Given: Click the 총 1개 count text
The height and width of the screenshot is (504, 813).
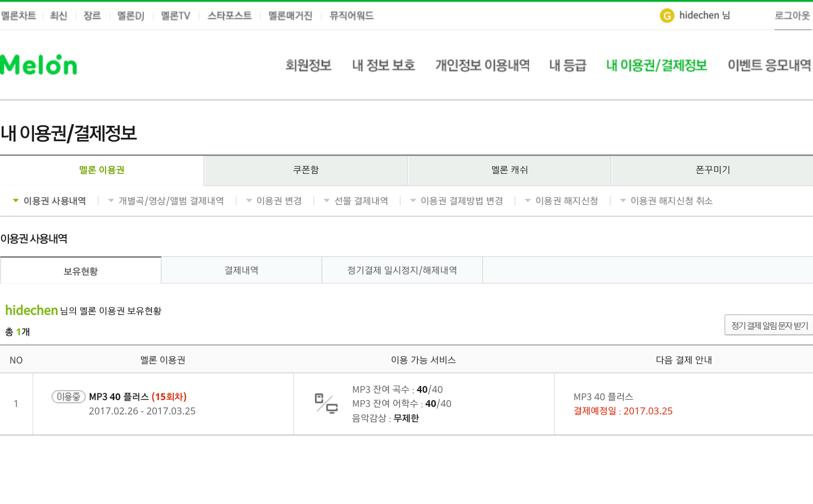Looking at the screenshot, I should pos(18,332).
